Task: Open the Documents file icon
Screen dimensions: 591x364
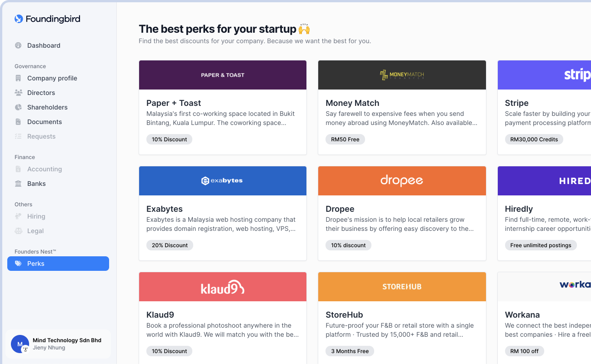Action: pyautogui.click(x=18, y=122)
